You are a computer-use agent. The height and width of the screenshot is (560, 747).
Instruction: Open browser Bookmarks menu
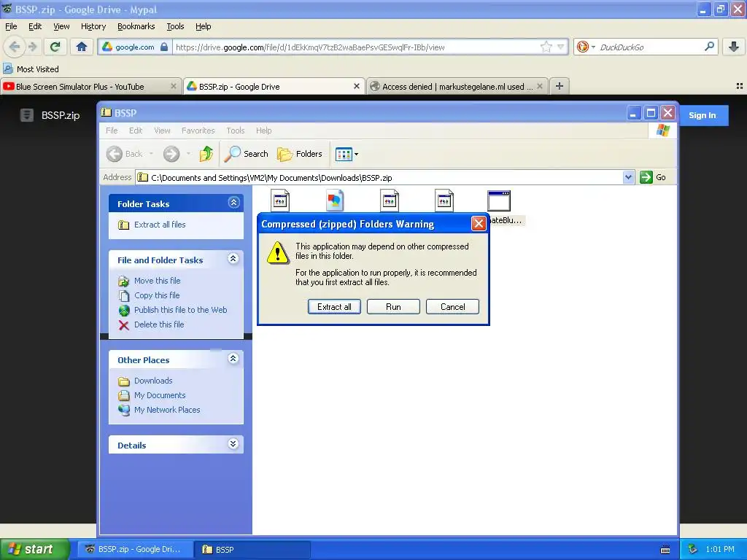[136, 26]
